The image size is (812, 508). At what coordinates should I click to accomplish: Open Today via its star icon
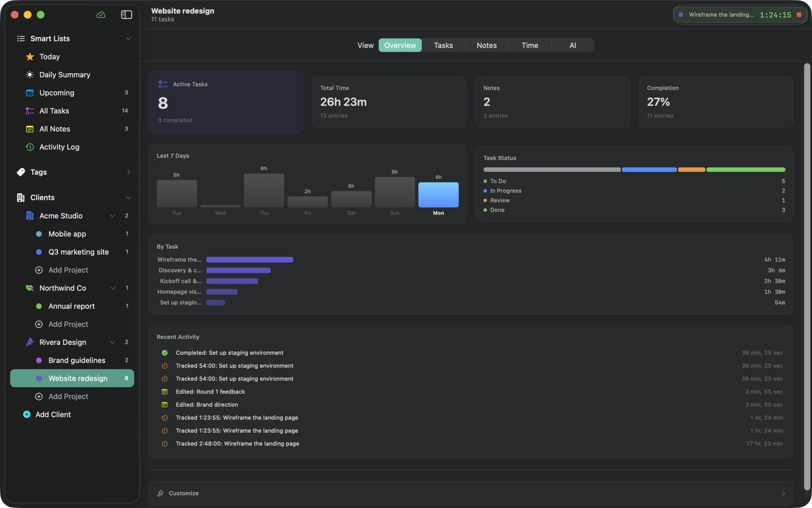[30, 56]
